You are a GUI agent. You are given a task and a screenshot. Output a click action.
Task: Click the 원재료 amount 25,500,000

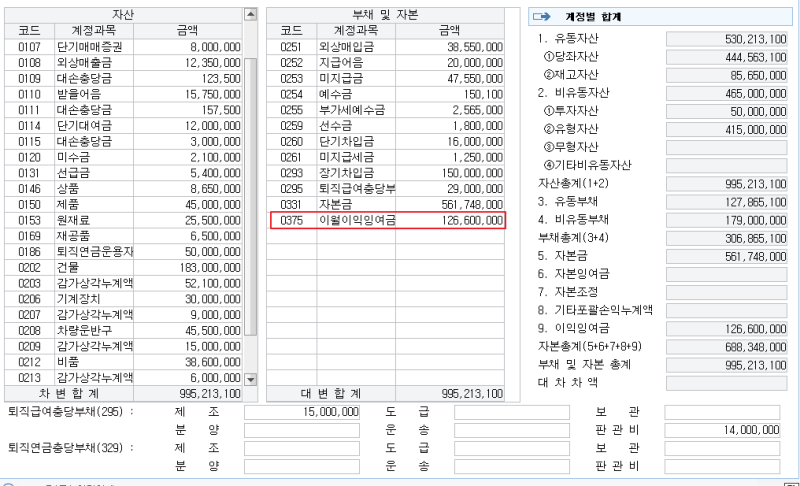click(x=213, y=221)
